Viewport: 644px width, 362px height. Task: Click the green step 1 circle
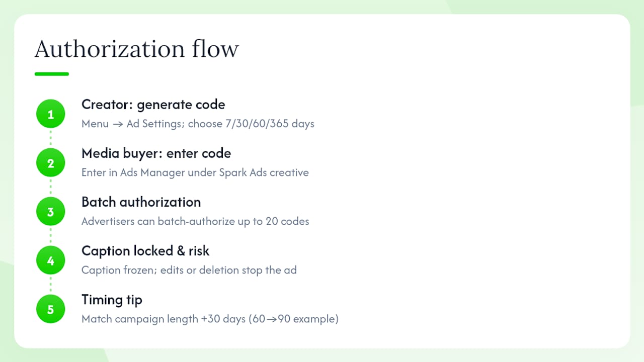[50, 114]
